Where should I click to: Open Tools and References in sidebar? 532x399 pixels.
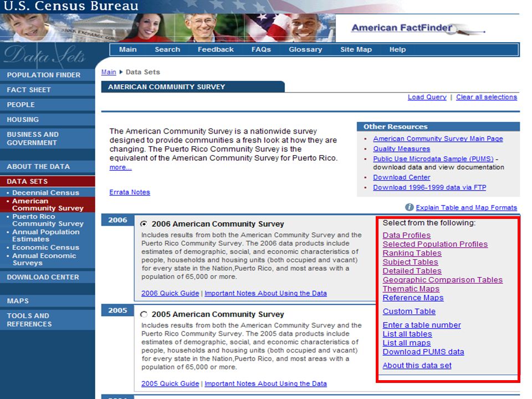(x=48, y=320)
